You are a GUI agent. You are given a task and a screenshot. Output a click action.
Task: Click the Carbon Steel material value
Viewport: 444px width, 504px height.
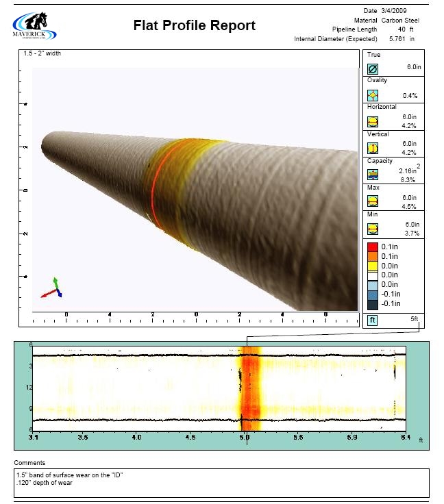400,21
